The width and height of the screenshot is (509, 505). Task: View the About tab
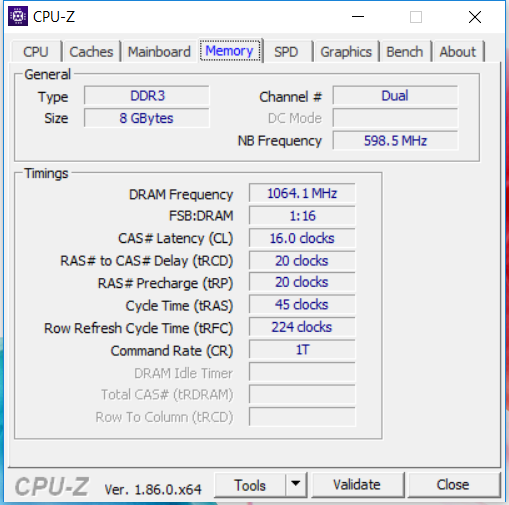point(458,52)
